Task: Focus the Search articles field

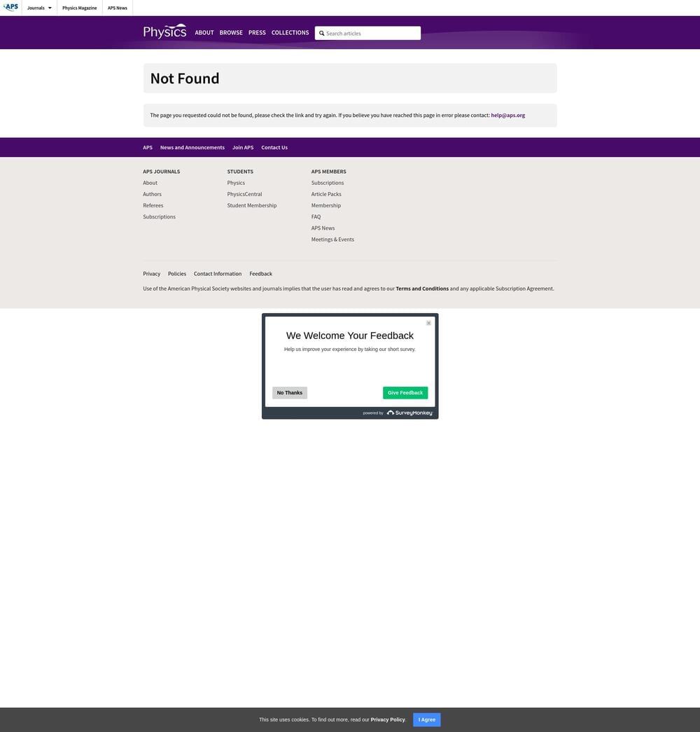Action: point(371,34)
